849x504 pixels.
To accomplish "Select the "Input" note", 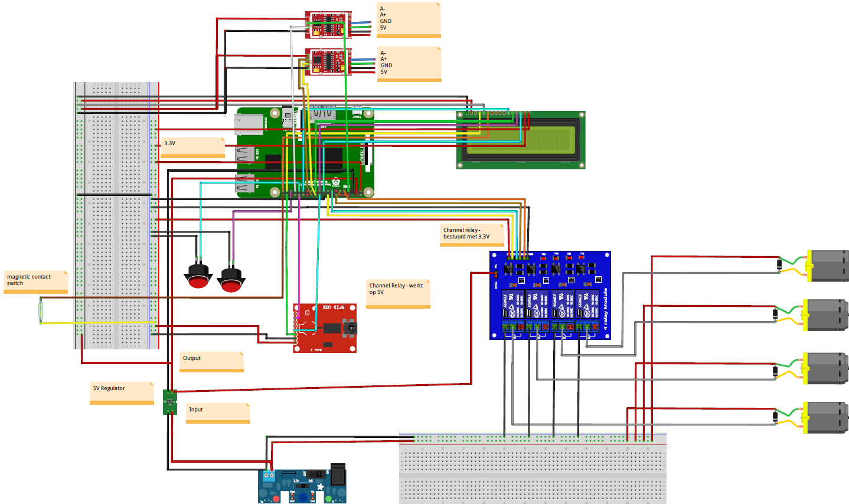I will tap(218, 414).
